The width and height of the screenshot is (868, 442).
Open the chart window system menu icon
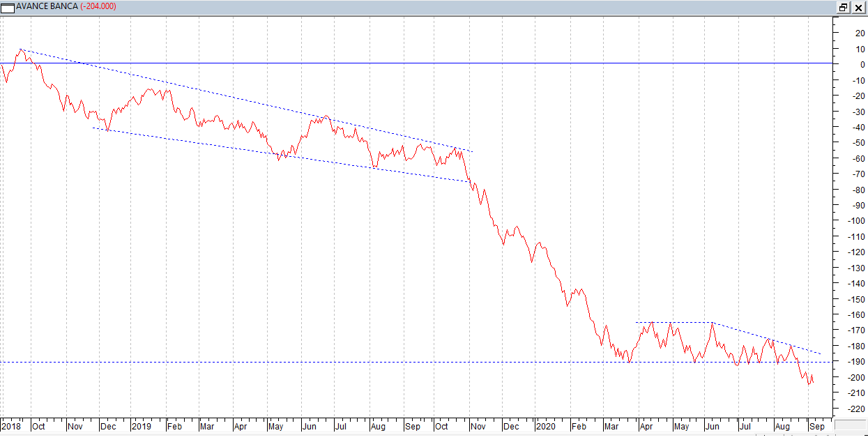click(x=8, y=7)
